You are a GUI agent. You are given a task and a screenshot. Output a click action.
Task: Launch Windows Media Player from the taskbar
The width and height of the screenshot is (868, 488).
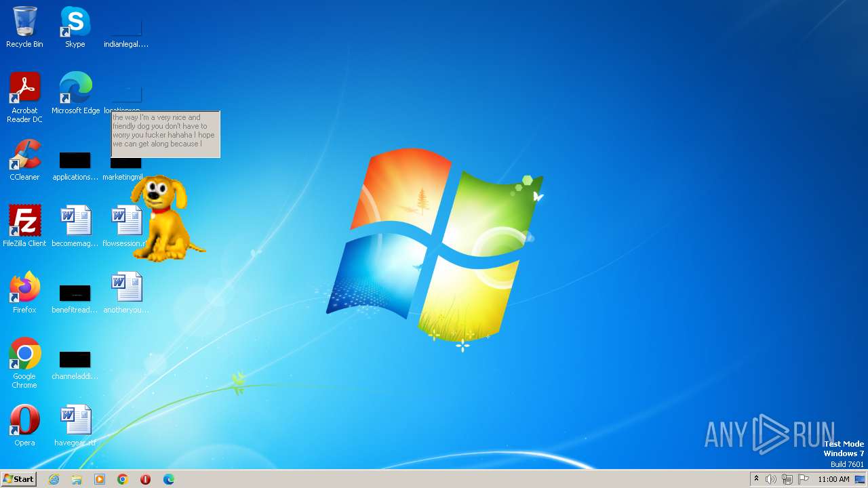[x=100, y=479]
